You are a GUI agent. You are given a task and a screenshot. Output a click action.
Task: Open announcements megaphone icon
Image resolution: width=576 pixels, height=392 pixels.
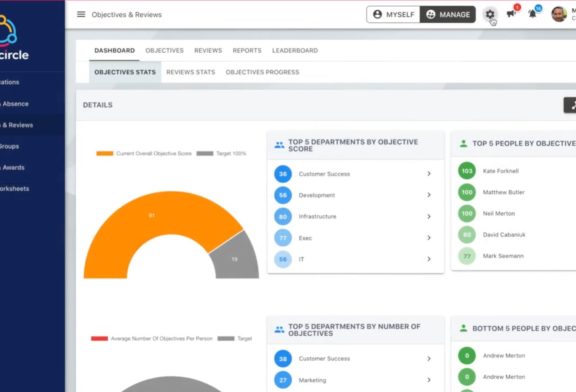[511, 14]
